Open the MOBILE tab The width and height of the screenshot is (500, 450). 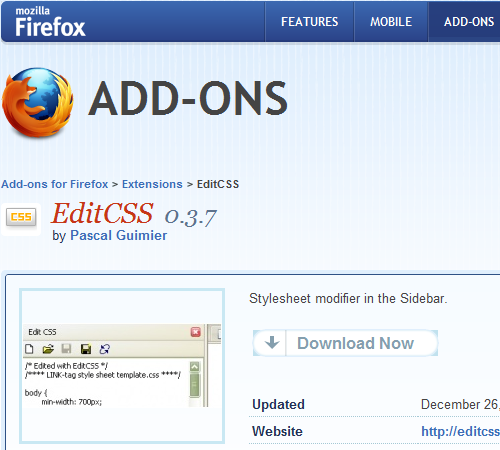click(391, 22)
